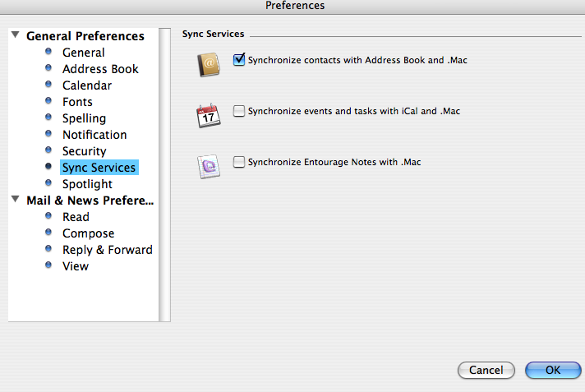Click the Entourage Notes icon

[x=209, y=167]
